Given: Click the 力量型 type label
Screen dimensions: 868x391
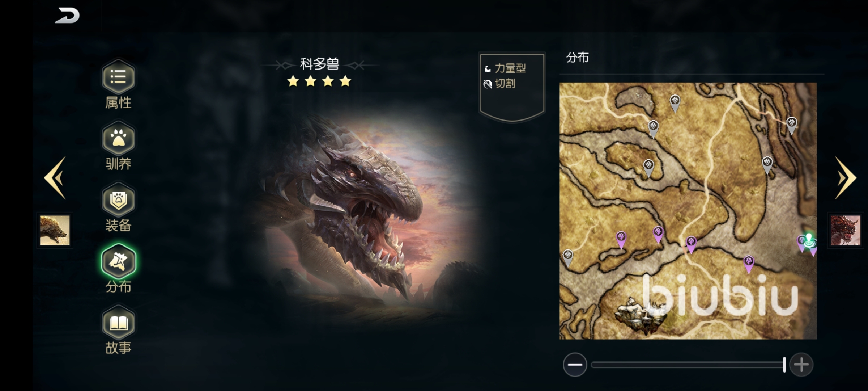Looking at the screenshot, I should click(510, 68).
